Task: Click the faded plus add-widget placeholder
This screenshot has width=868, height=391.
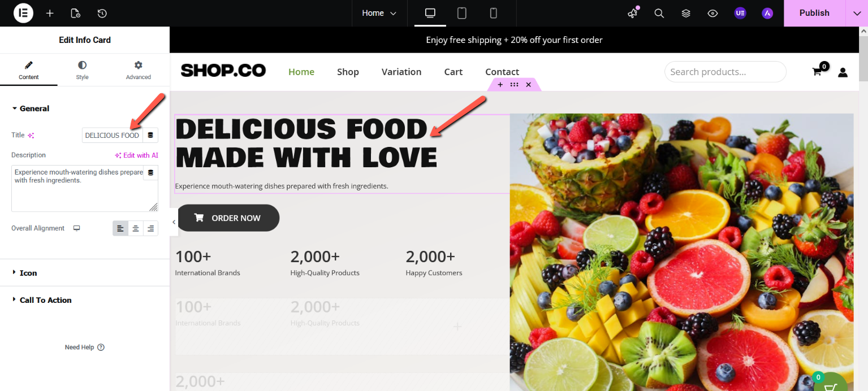Action: click(457, 327)
